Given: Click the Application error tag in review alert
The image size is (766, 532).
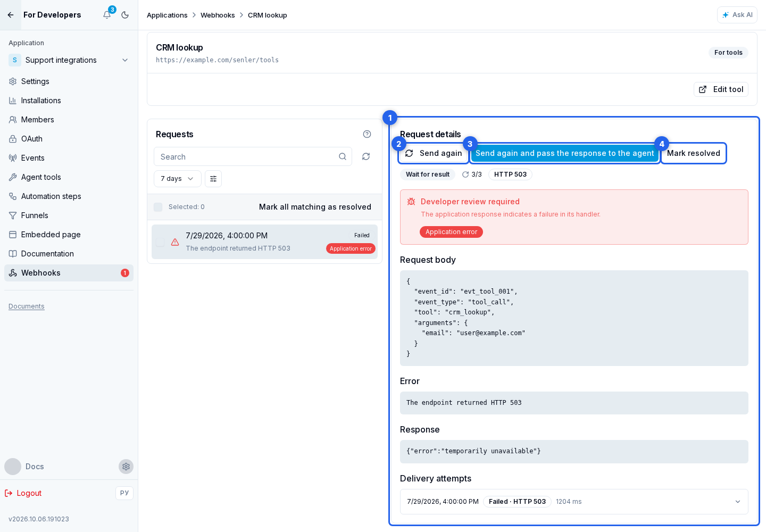Looking at the screenshot, I should click(x=451, y=232).
